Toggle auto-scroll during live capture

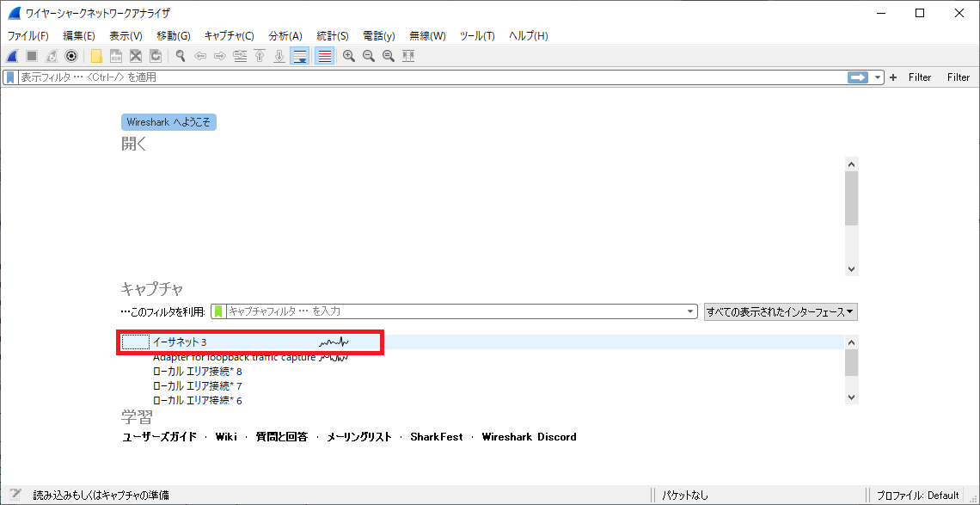click(x=299, y=56)
